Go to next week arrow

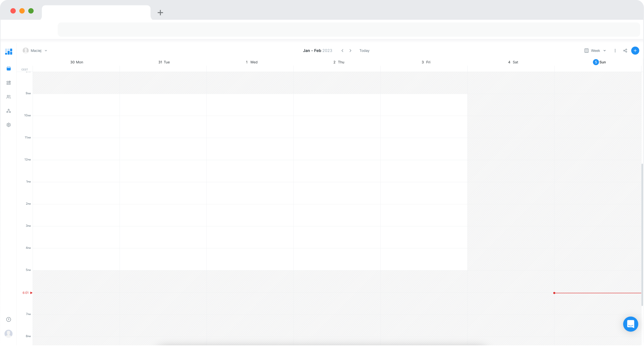coord(350,50)
